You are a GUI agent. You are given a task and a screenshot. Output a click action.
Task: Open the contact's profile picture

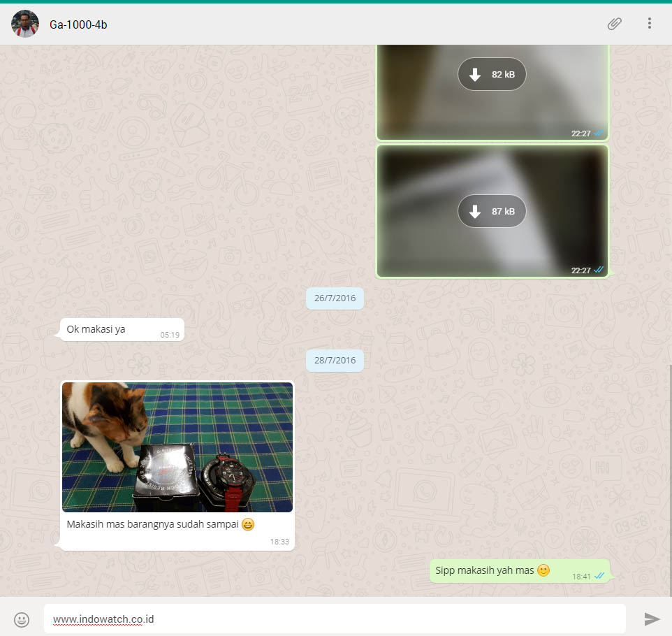pyautogui.click(x=25, y=24)
